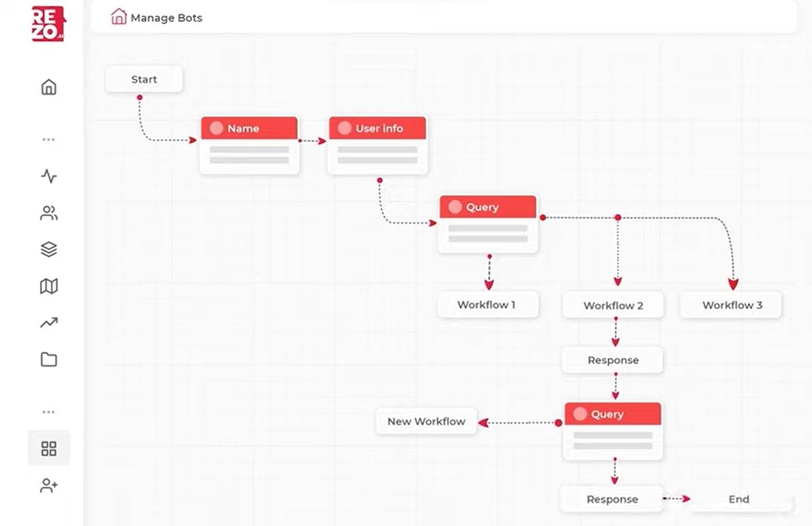
Task: Click the Manage Bots breadcrumb home icon
Action: (x=119, y=17)
